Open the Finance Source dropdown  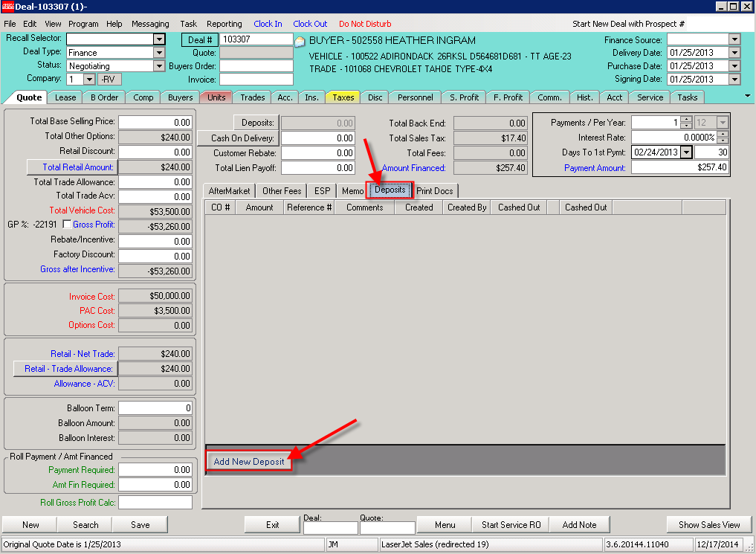pos(734,39)
